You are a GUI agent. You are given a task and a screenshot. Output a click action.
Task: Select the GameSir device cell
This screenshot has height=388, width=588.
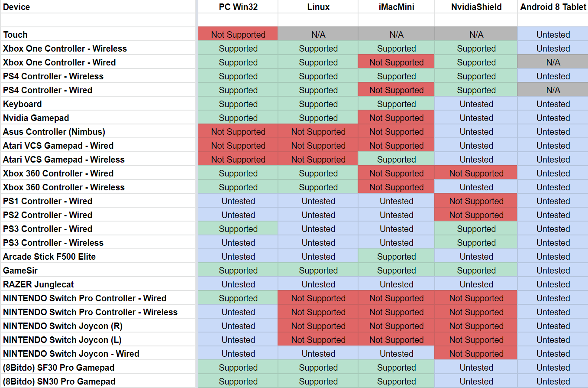click(20, 271)
